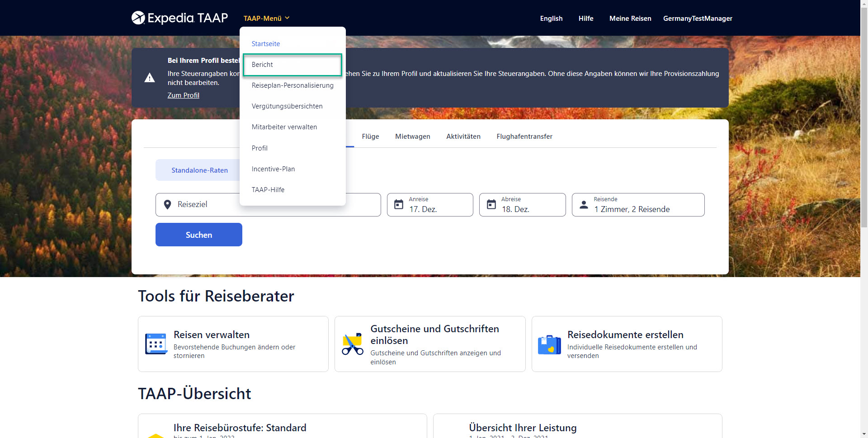Click the warning triangle icon in profile alert
Viewport: 868px width, 438px height.
150,78
